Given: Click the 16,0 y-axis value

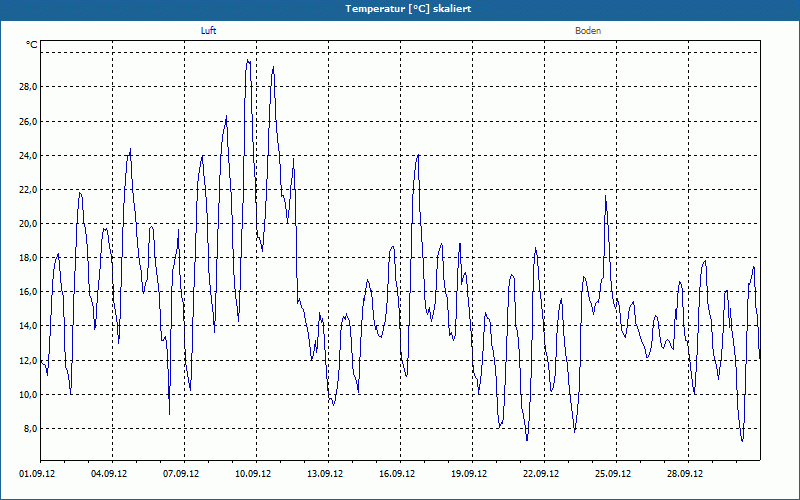Looking at the screenshot, I should [28, 292].
